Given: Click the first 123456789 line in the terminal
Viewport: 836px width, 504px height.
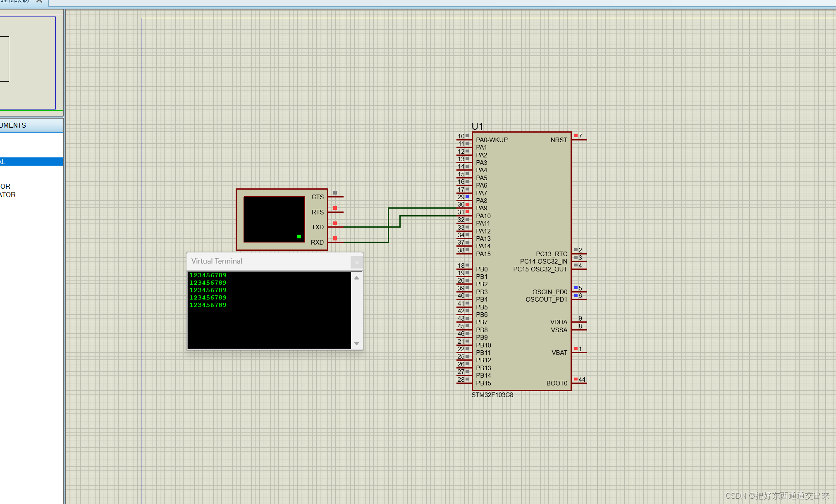Looking at the screenshot, I should click(208, 275).
